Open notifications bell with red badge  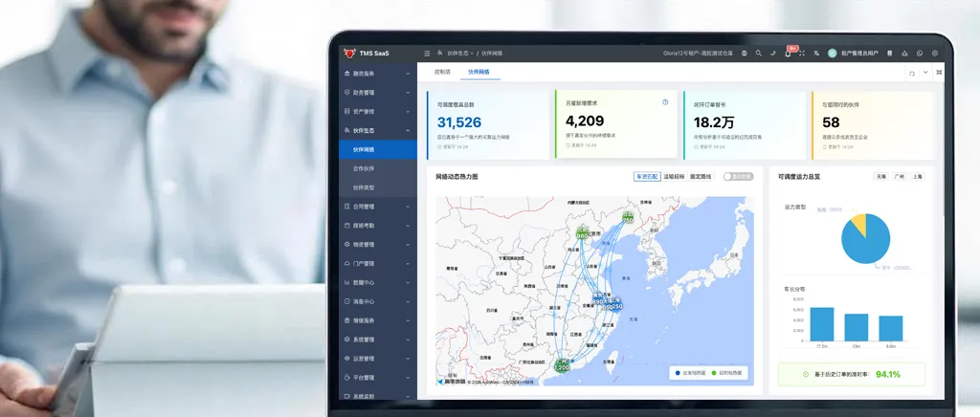tap(789, 53)
